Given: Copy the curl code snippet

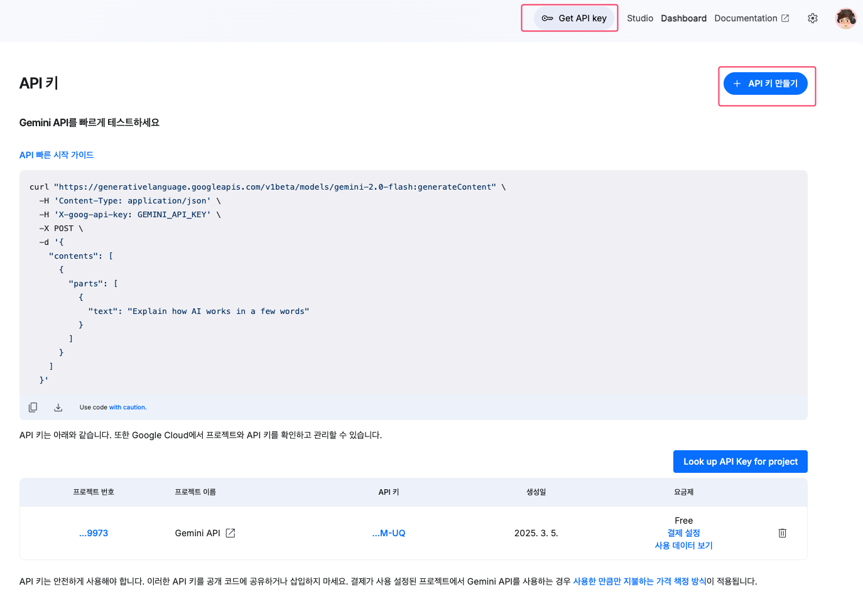Looking at the screenshot, I should 33,408.
